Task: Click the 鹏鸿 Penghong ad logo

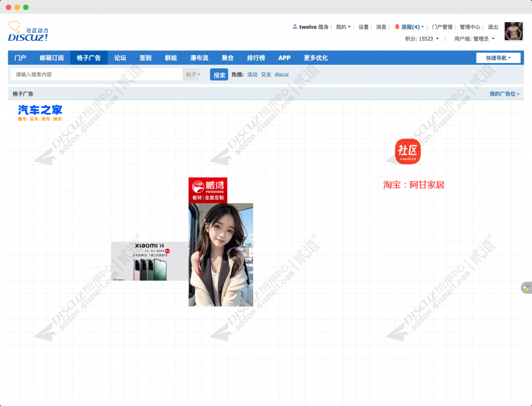Action: click(x=208, y=190)
